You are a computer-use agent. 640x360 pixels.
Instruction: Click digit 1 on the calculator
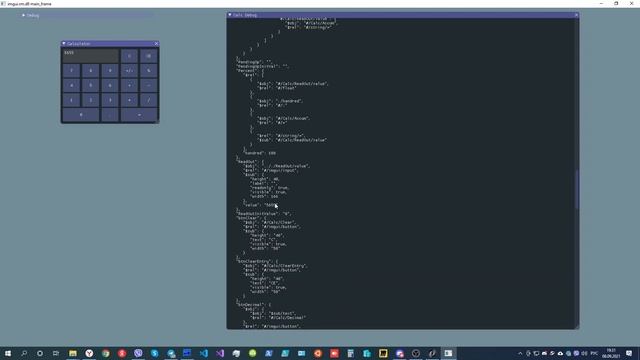coord(71,100)
